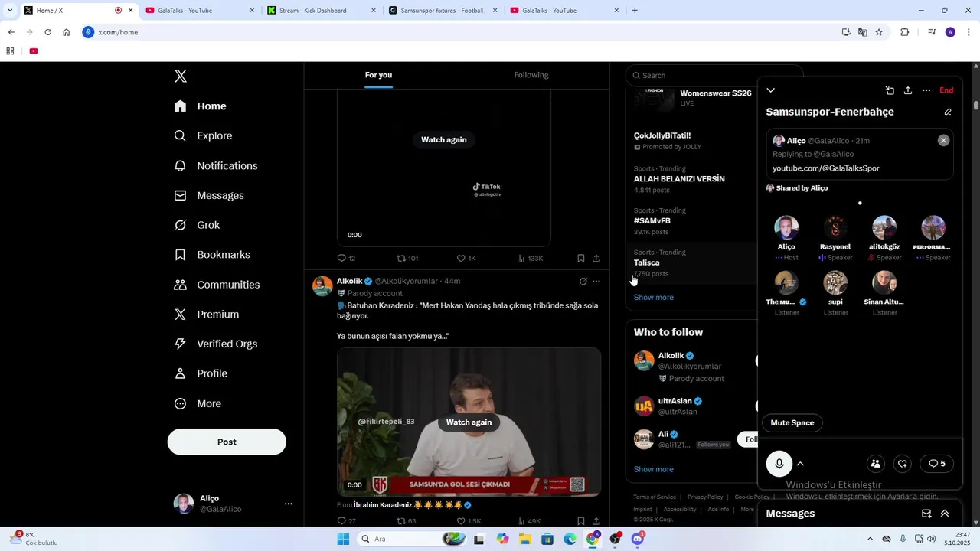This screenshot has width=980, height=551.
Task: Reply to the TikTok post with 12 replies
Action: coord(346,259)
